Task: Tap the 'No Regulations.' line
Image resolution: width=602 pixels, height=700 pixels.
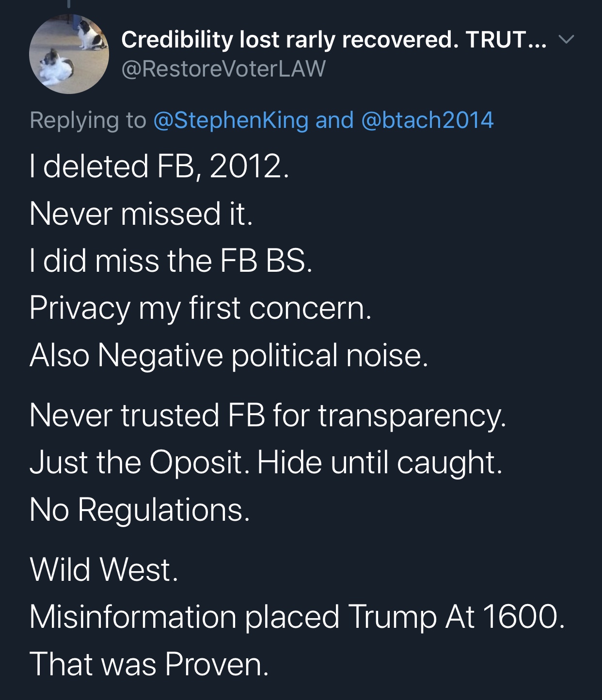Action: [x=140, y=510]
